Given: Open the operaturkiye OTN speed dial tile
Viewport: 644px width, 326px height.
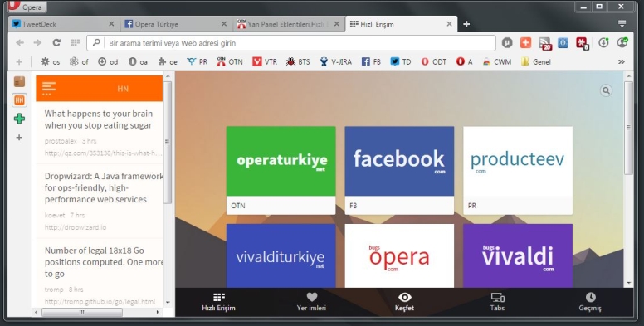Looking at the screenshot, I should pos(281,170).
